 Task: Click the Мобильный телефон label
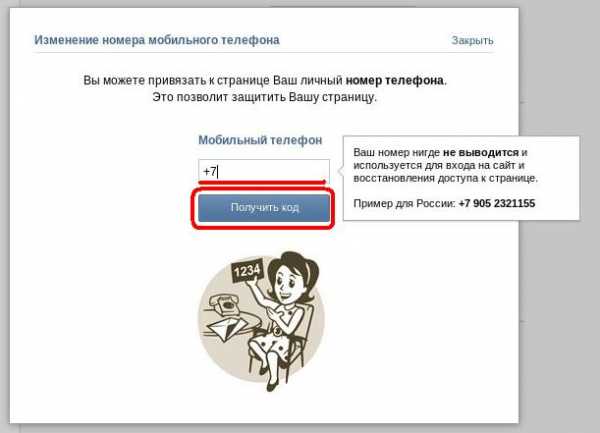coord(260,140)
